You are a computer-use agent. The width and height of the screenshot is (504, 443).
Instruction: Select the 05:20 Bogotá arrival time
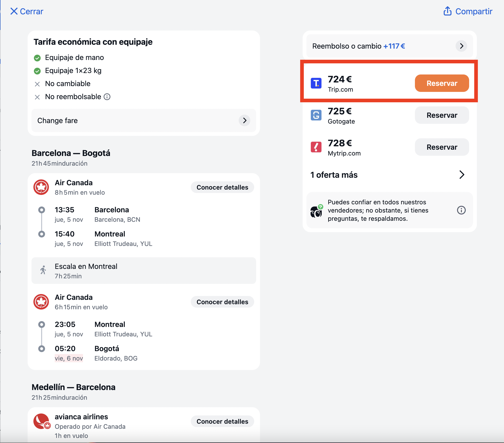65,348
